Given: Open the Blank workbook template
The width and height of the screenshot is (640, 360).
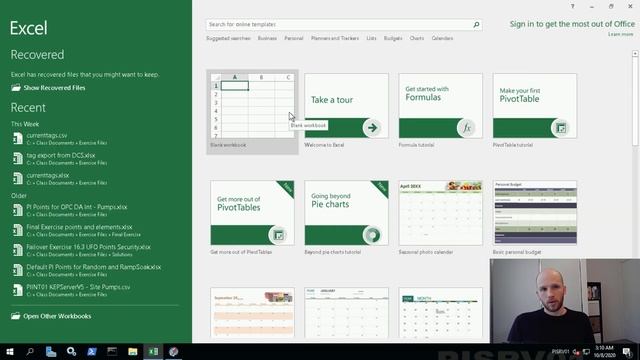Looking at the screenshot, I should 252,112.
